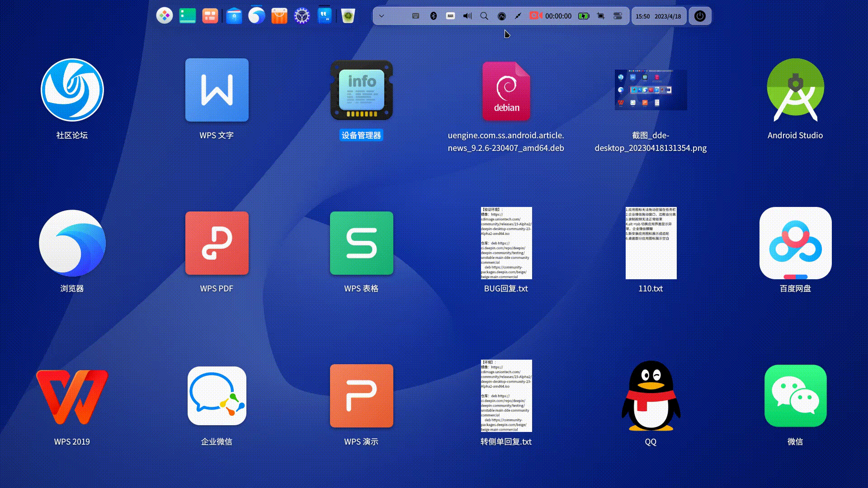Open the blue quote-mark app in dock
868x488 pixels.
(x=325, y=16)
